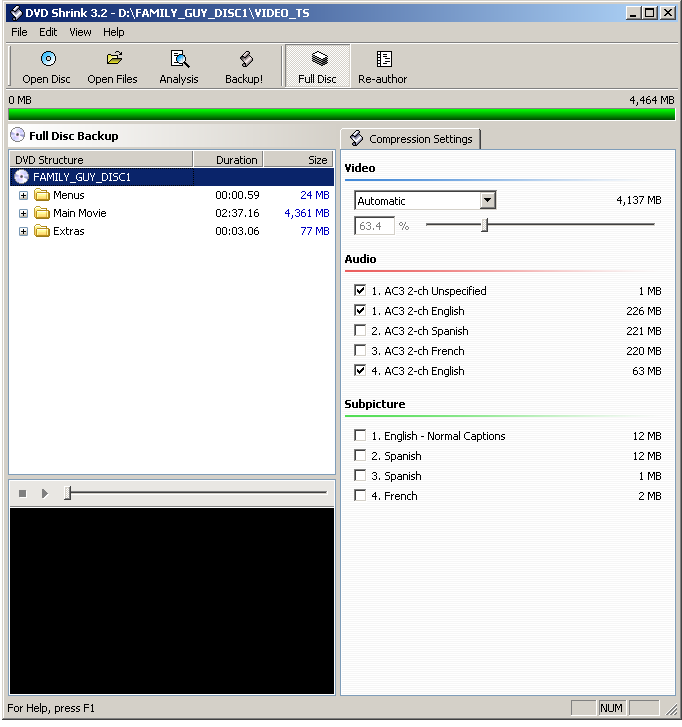
Task: Click the 24 MB size value
Action: click(x=315, y=195)
